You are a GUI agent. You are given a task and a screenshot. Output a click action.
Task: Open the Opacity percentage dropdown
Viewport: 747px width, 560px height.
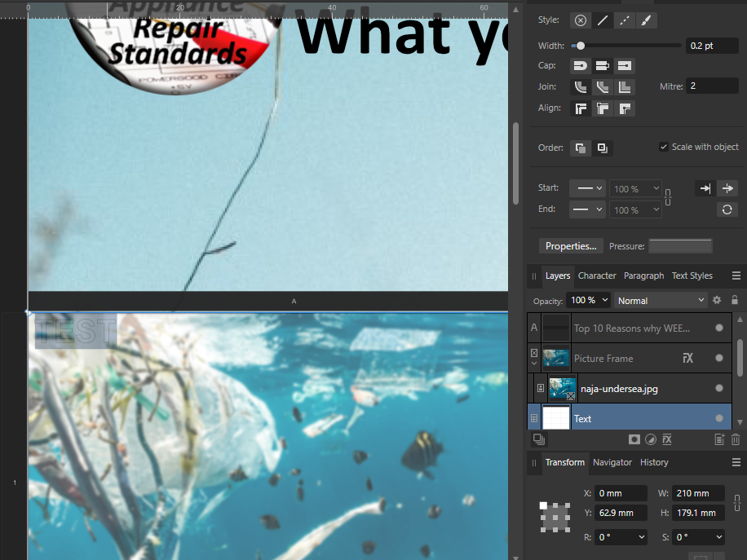(x=587, y=300)
